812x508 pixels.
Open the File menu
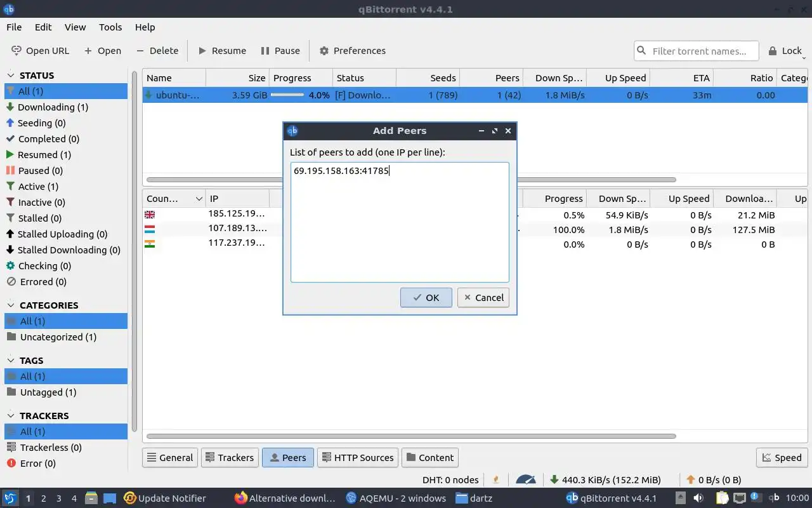14,27
